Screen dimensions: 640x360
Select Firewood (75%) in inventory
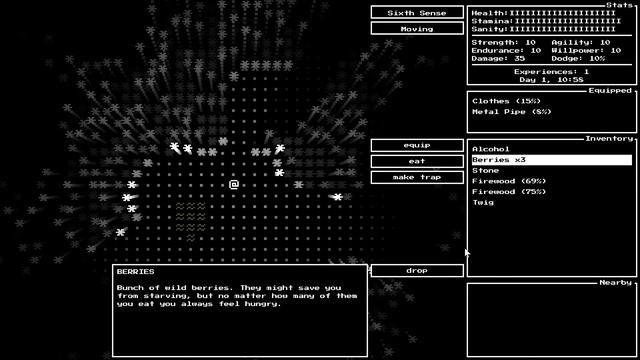pyautogui.click(x=552, y=191)
